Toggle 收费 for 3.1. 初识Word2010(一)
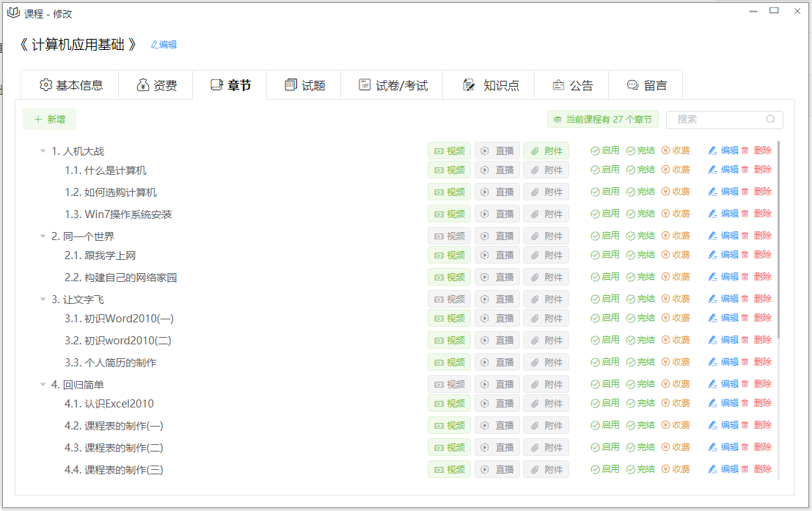 (676, 318)
